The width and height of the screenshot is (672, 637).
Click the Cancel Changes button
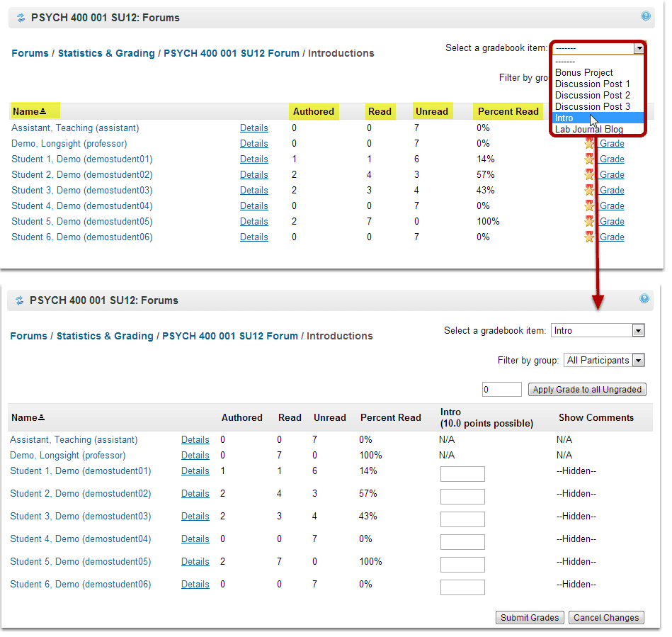[606, 617]
